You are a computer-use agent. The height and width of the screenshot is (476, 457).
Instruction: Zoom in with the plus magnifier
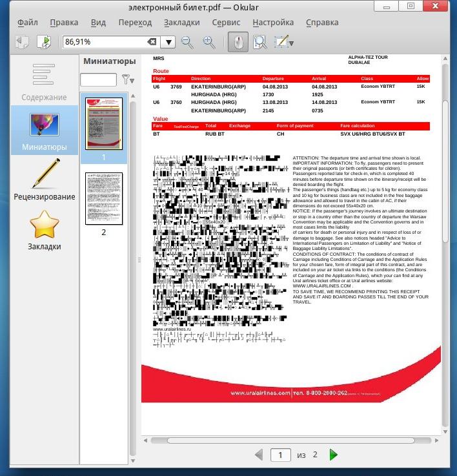[x=209, y=42]
